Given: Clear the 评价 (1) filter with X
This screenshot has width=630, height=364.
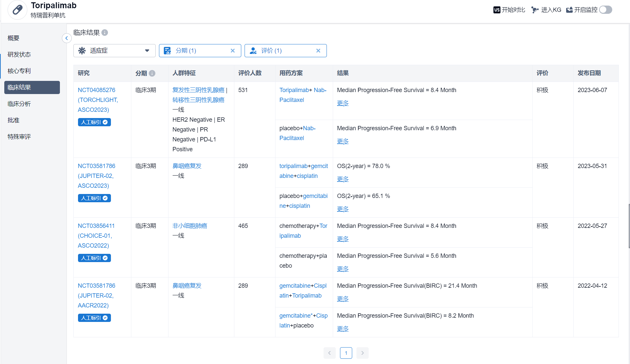Looking at the screenshot, I should (x=318, y=51).
